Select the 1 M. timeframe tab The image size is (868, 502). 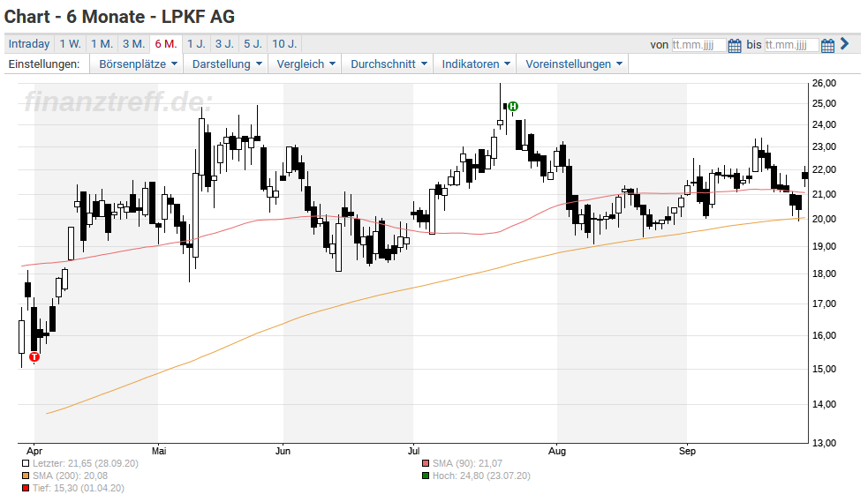pyautogui.click(x=102, y=44)
